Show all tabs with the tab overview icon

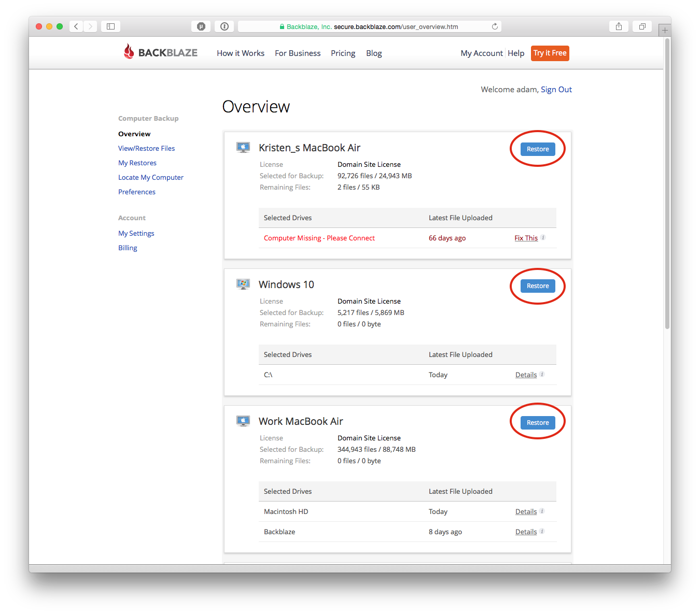pyautogui.click(x=642, y=26)
